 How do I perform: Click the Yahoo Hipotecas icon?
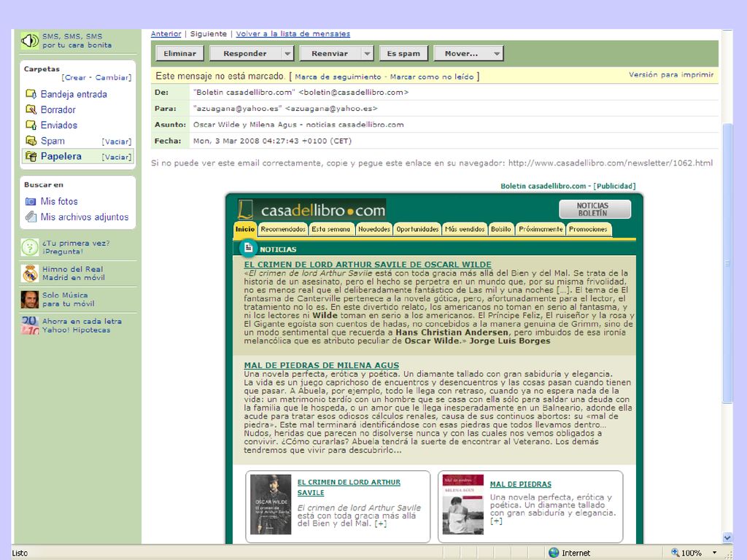pos(29,325)
